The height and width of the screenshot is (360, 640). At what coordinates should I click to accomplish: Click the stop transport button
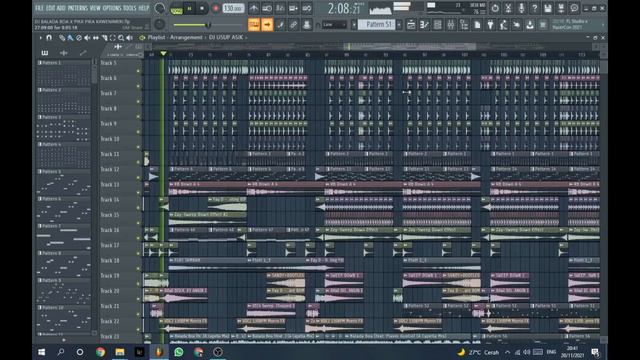(x=202, y=9)
